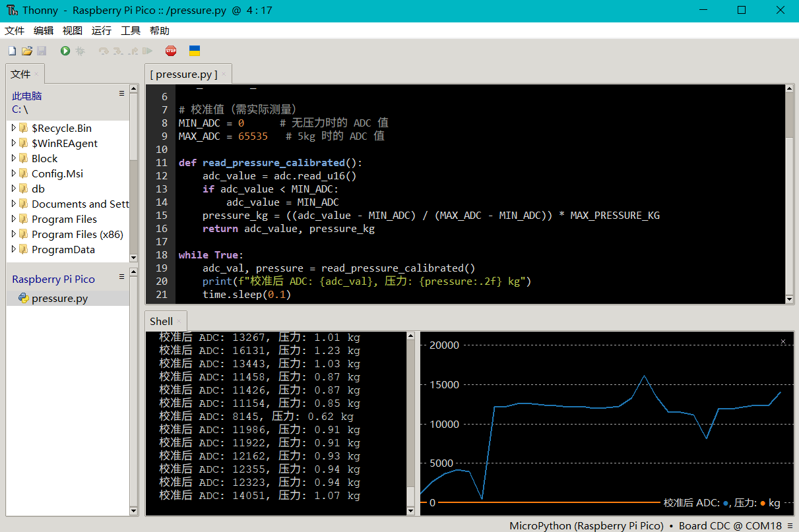
Task: Expand the ProgramData folder node
Action: click(x=14, y=249)
